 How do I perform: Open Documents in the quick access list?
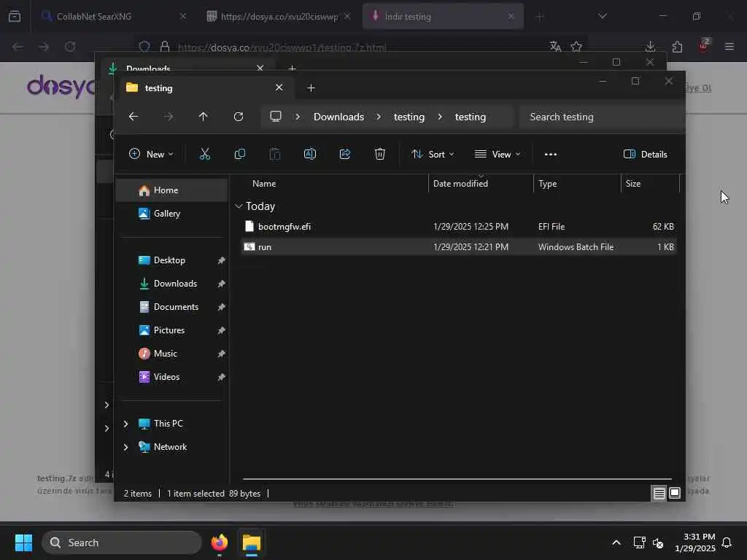click(171, 307)
